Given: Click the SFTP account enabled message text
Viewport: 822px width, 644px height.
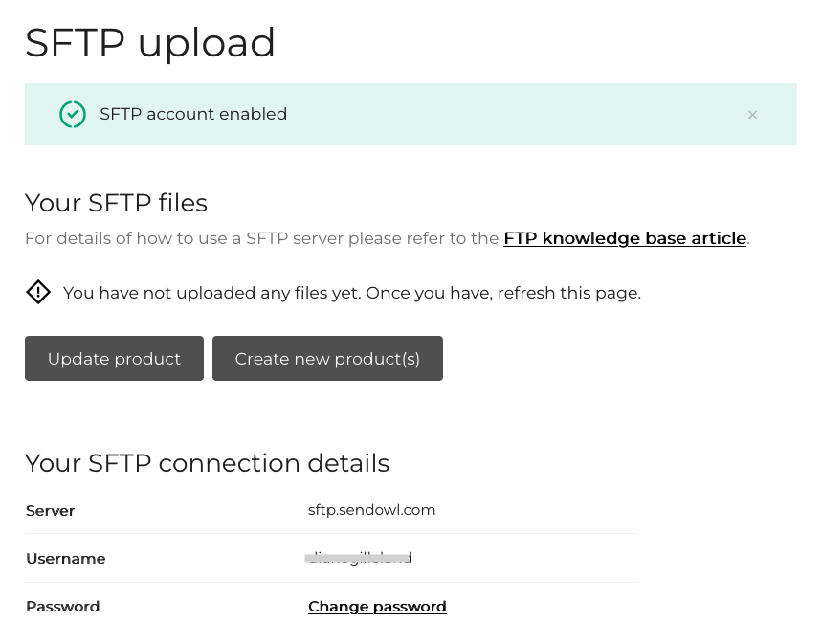Looking at the screenshot, I should (x=193, y=114).
